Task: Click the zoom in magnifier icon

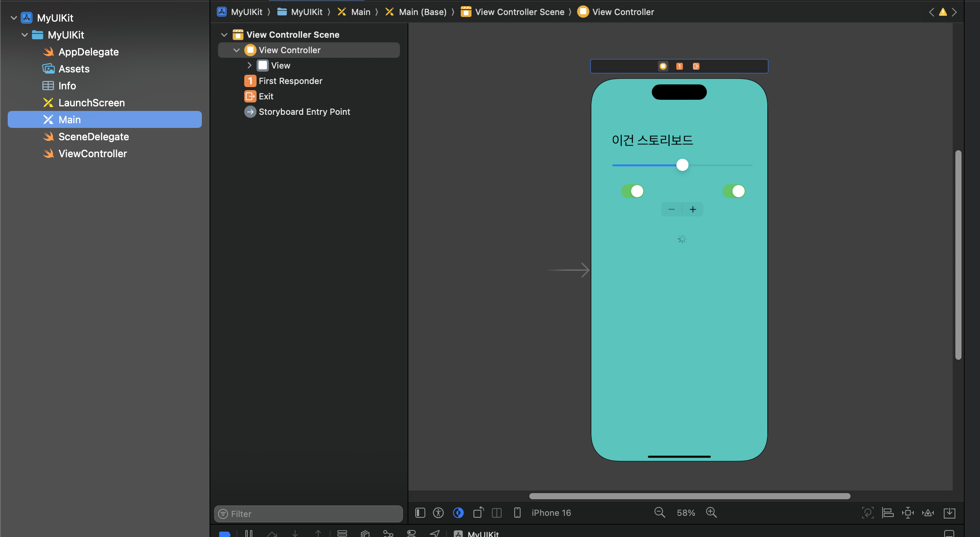Action: click(x=711, y=512)
